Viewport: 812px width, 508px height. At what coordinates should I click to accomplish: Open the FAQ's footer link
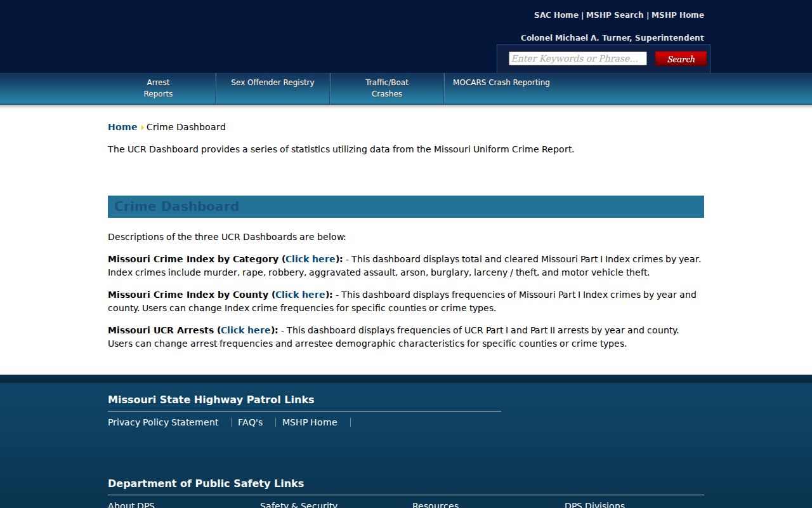250,422
